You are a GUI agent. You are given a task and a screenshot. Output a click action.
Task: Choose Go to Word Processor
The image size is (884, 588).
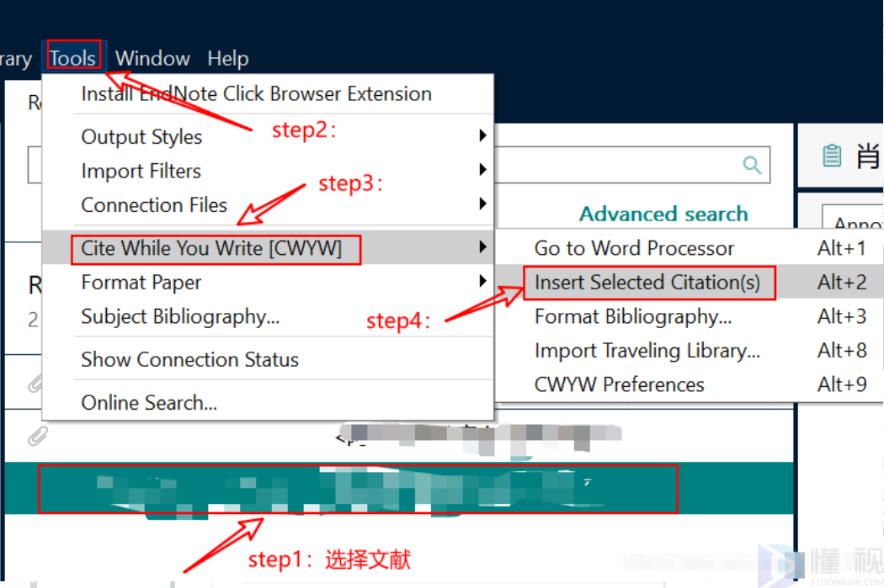coord(634,248)
